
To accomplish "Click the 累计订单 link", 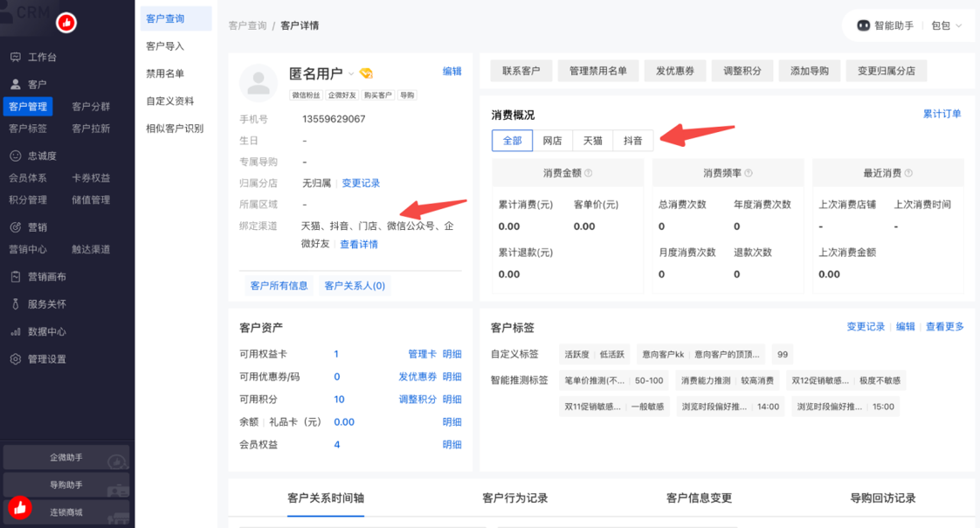I will pyautogui.click(x=942, y=115).
